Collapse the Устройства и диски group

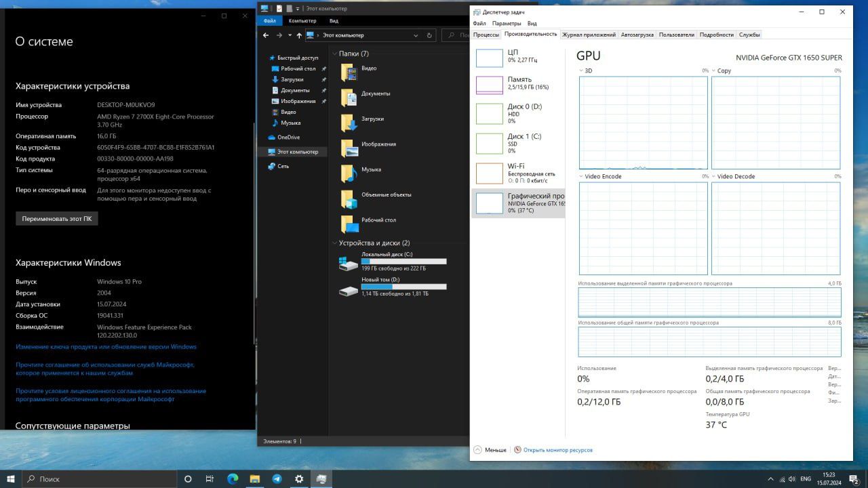pos(335,243)
